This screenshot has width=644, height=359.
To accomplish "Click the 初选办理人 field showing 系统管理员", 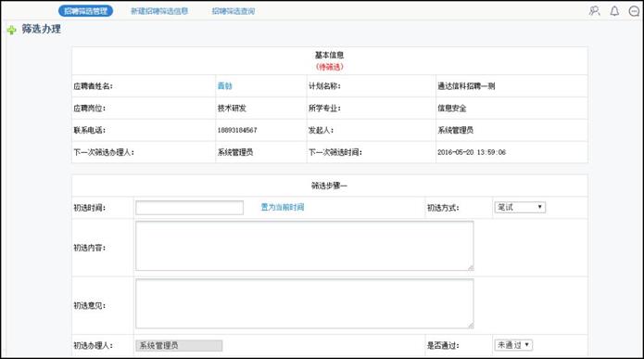I will click(x=179, y=345).
